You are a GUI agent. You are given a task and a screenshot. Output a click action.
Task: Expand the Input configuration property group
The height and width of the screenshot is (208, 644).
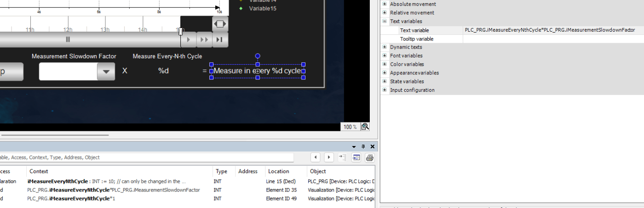[385, 90]
